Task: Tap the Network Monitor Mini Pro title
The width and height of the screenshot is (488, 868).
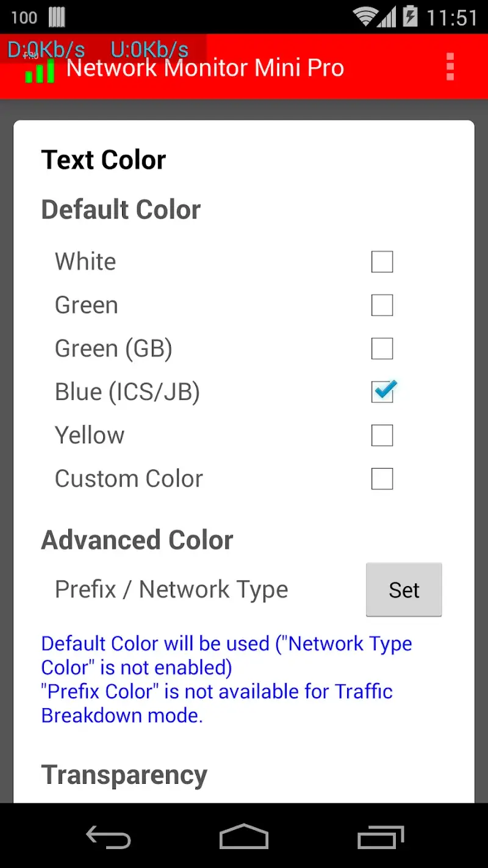Action: (x=206, y=67)
